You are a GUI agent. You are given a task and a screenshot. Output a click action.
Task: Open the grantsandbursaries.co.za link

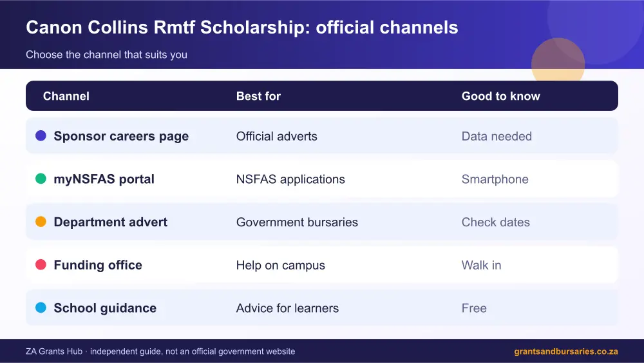pyautogui.click(x=566, y=351)
